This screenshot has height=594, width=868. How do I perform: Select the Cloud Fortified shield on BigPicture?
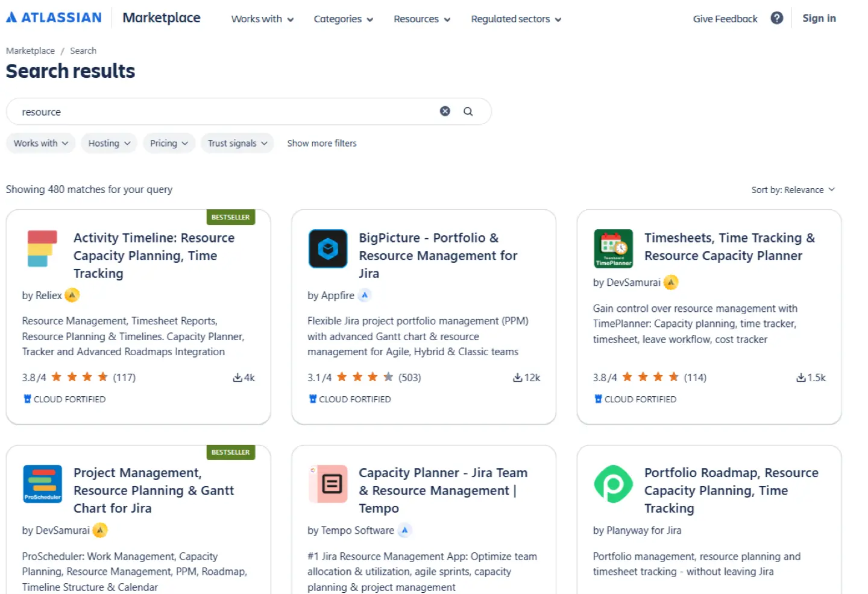313,399
